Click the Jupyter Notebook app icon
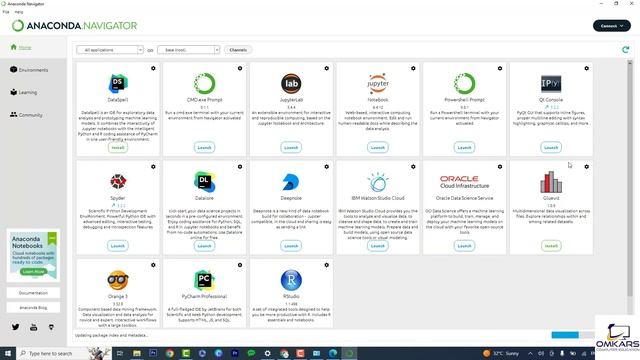Screen dimensions: 640x360 378,83
